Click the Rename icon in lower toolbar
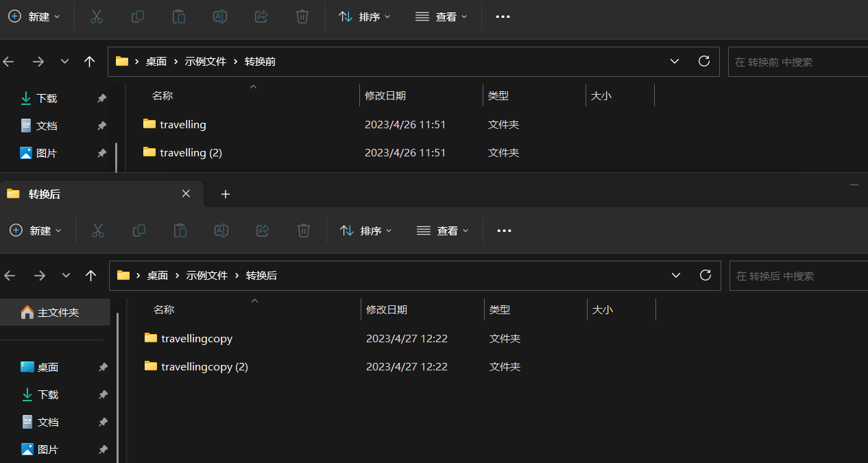The height and width of the screenshot is (463, 868). click(221, 230)
